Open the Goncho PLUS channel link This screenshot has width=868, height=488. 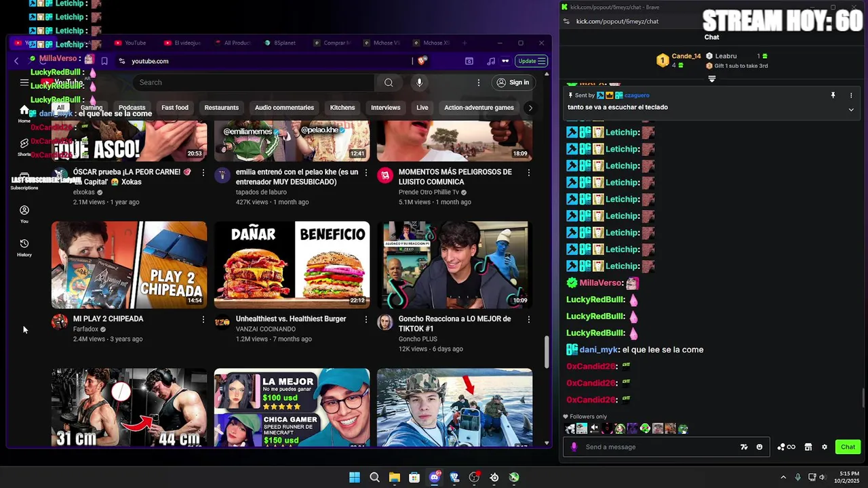418,339
